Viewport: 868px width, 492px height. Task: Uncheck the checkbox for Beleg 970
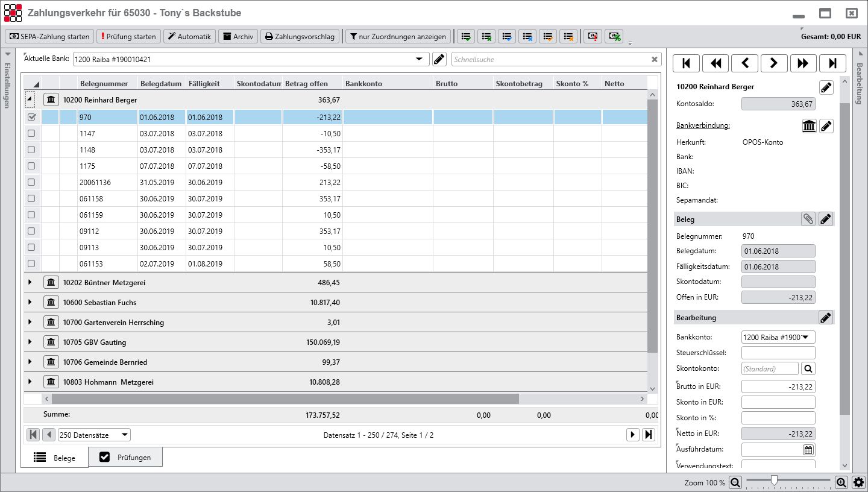coord(31,118)
